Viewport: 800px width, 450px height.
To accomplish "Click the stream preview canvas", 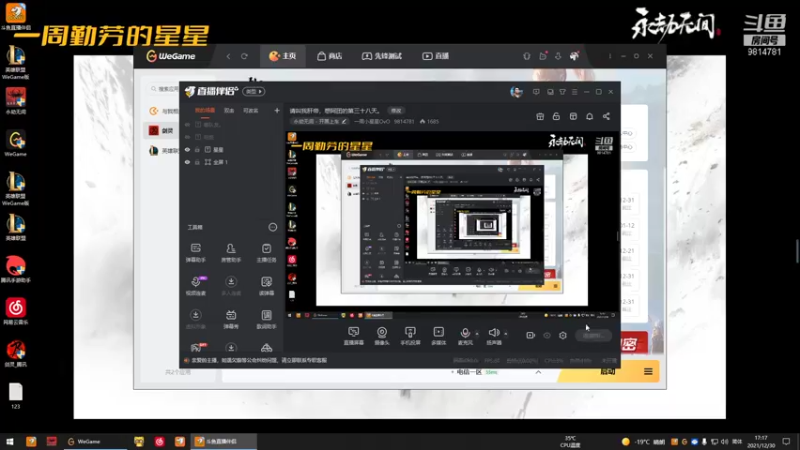I will 453,226.
